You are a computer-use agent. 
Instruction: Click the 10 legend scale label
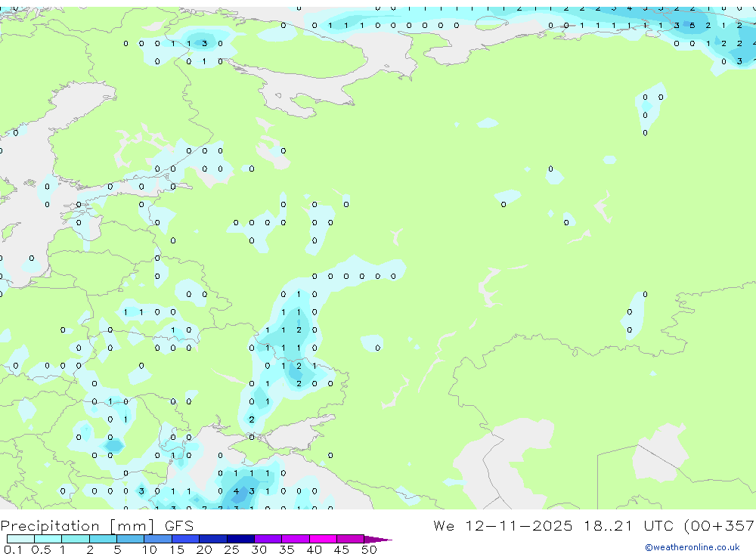[x=150, y=549]
